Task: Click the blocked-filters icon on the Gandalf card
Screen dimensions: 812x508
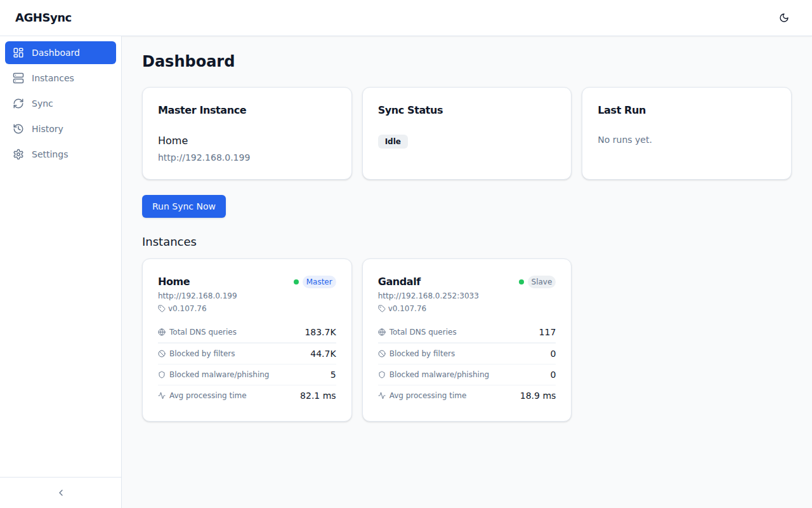Action: (382, 354)
